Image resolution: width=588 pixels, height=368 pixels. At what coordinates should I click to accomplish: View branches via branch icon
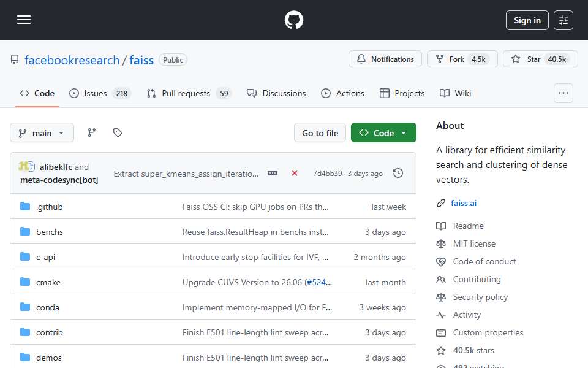point(91,132)
